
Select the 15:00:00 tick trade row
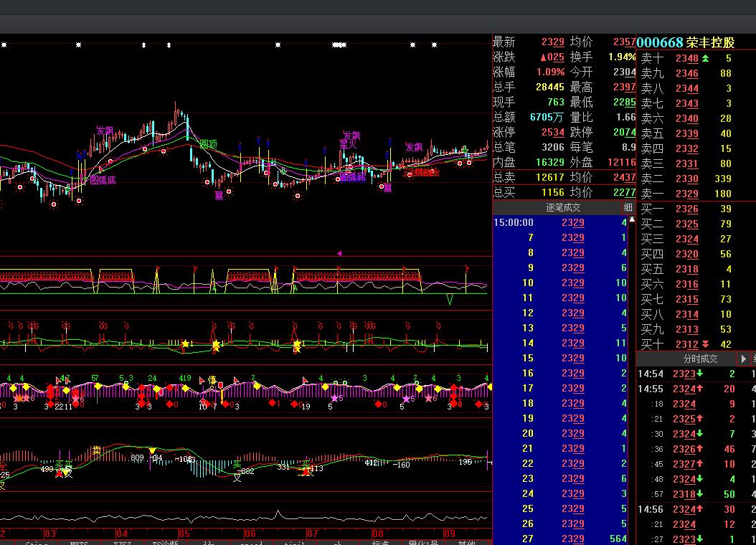[x=560, y=222]
